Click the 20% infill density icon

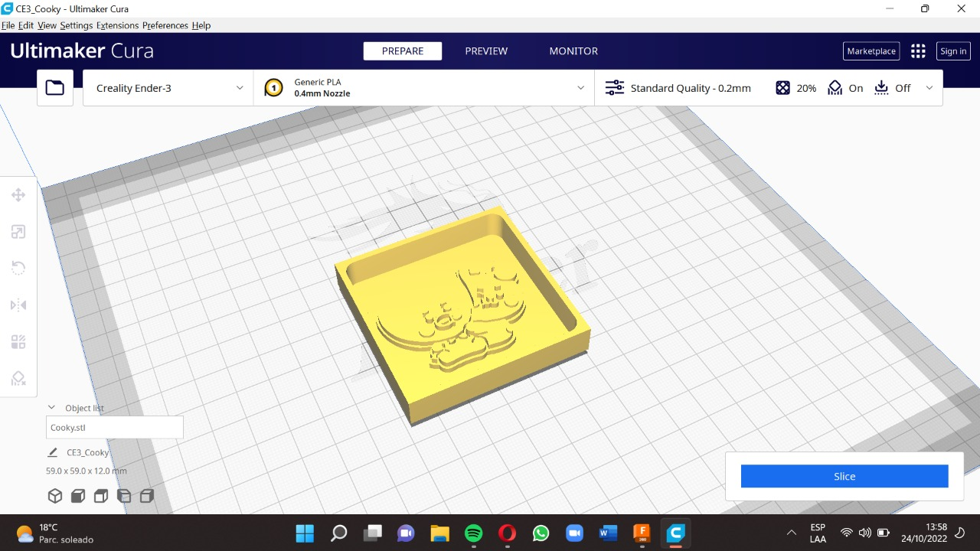point(782,88)
